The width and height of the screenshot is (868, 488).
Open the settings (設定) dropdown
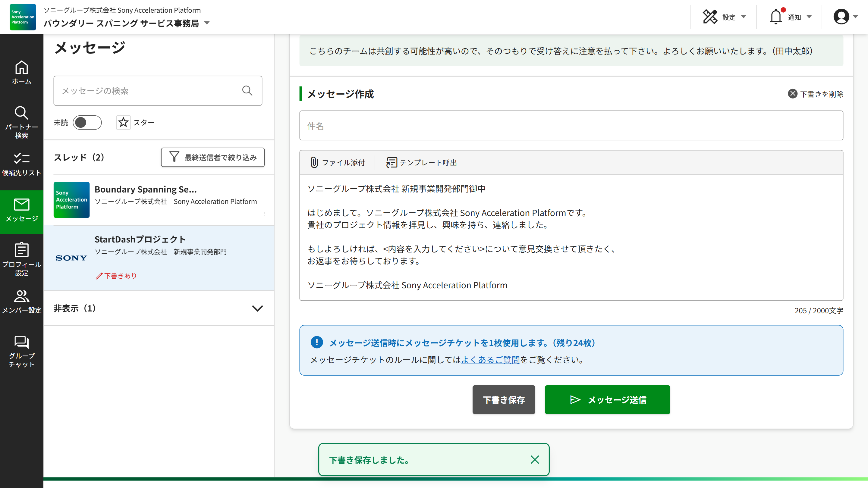724,17
